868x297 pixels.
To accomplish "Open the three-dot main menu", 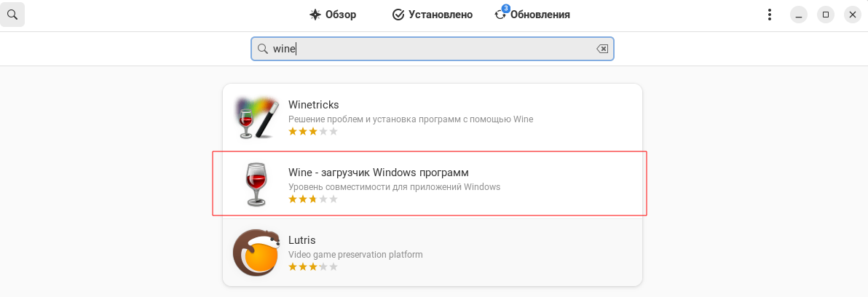I will point(770,15).
